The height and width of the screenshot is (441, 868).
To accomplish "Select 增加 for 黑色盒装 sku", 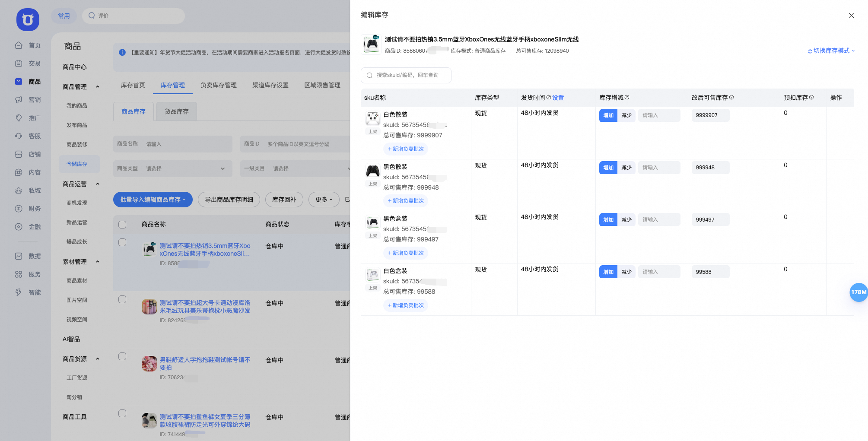I will 608,220.
